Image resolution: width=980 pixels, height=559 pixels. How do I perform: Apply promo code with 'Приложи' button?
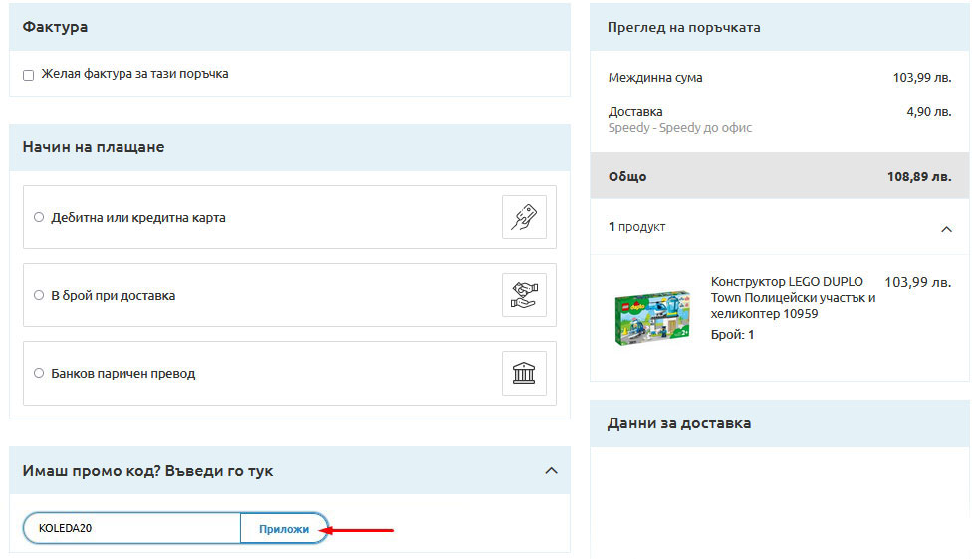[x=284, y=529]
